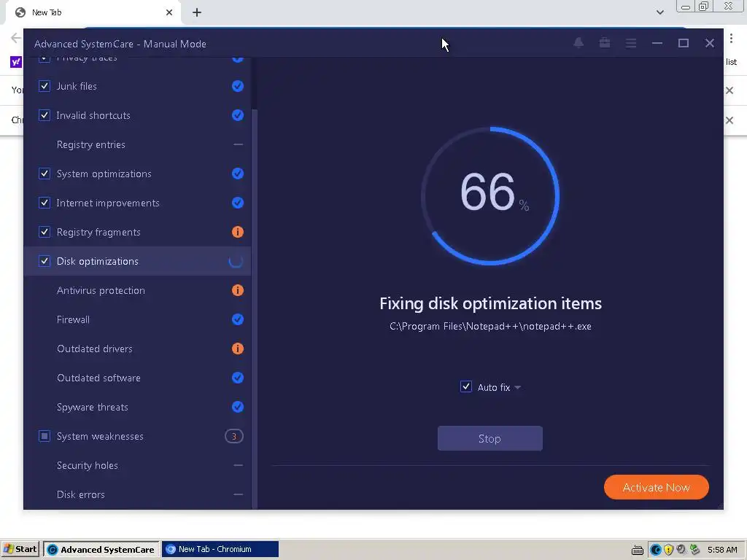Click the blue checkmark status for Junk files
Image resolution: width=747 pixels, height=560 pixels.
tap(237, 86)
